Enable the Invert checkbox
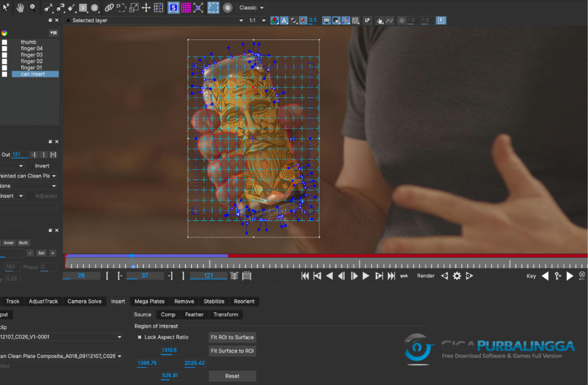Viewport: 588px width, 385px height. coord(30,166)
